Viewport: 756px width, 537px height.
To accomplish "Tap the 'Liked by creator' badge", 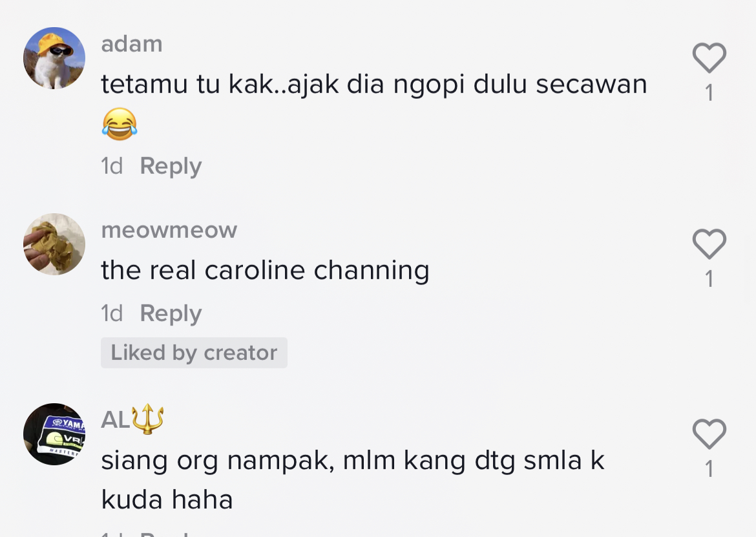I will click(x=194, y=353).
